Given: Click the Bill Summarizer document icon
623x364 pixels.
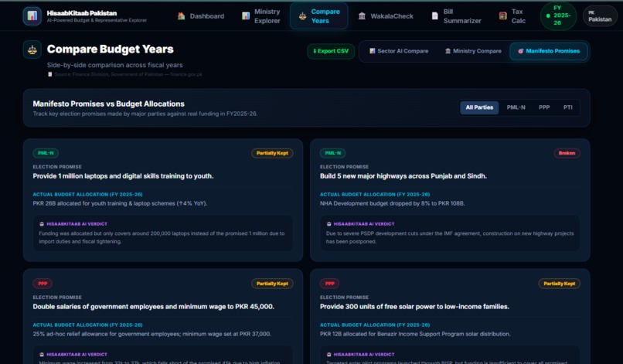Looking at the screenshot, I should (x=434, y=16).
